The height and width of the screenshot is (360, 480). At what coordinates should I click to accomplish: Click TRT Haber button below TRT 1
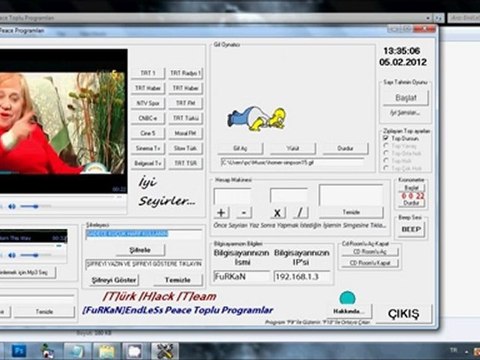pos(148,88)
